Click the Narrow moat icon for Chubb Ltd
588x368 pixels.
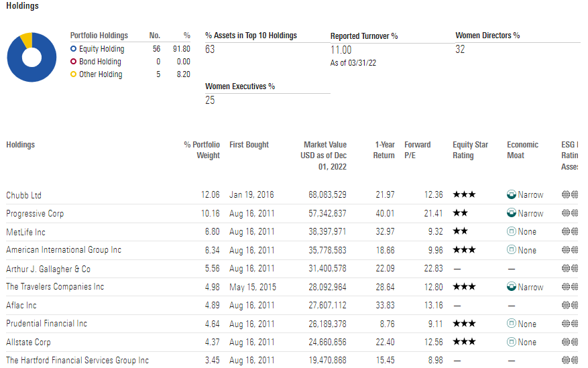tap(511, 194)
